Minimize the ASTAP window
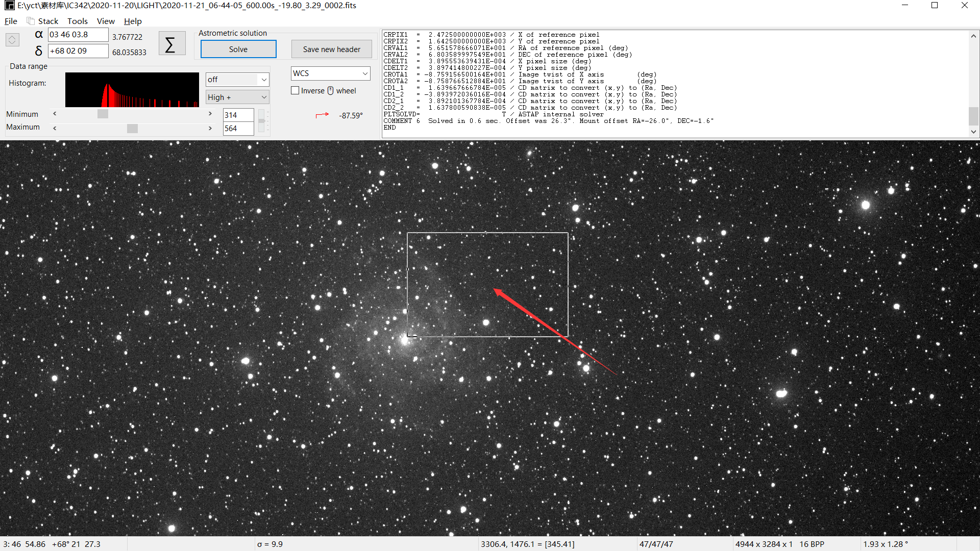This screenshot has width=980, height=551. point(905,6)
